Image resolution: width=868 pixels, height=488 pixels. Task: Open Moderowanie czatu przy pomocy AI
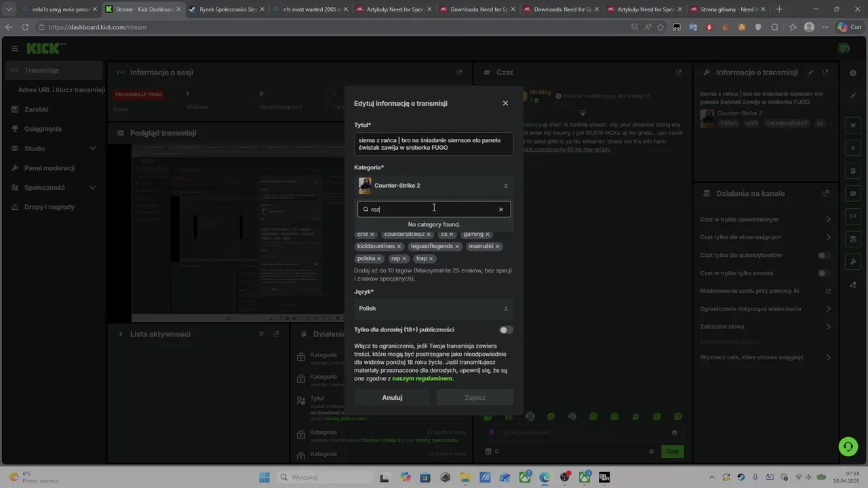pos(765,291)
